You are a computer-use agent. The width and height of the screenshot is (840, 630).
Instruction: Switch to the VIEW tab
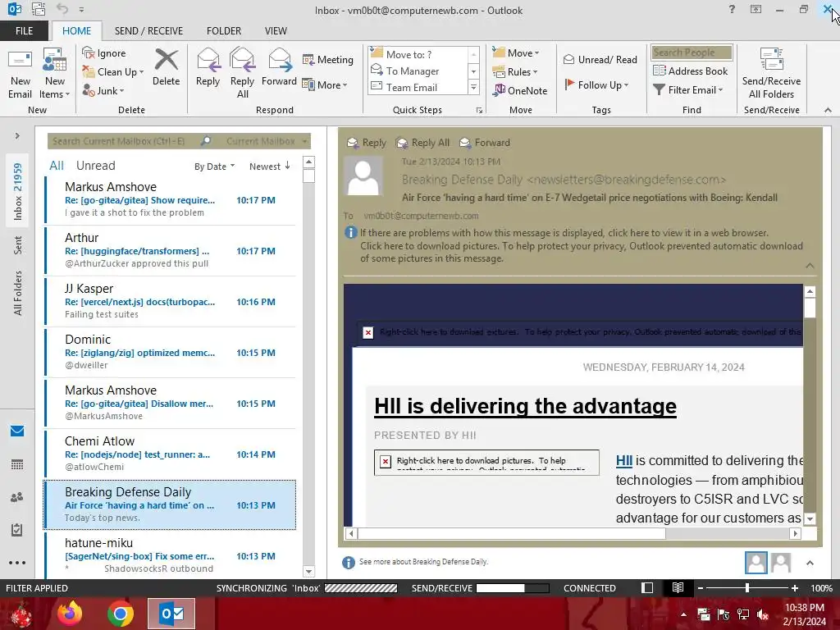276,31
